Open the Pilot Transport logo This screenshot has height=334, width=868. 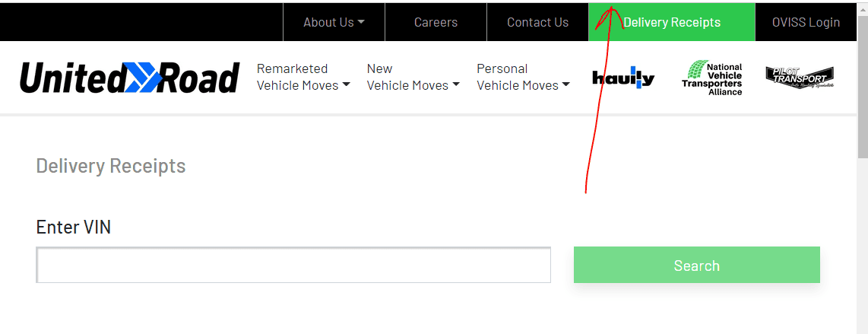tap(799, 77)
